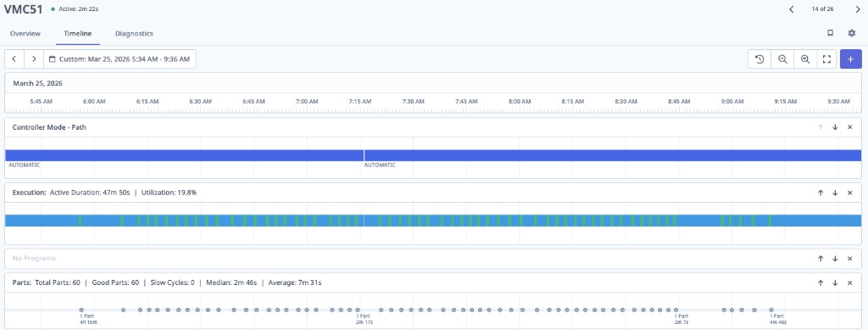Select the 2m 7s part marker
This screenshot has height=330, width=868.
point(676,310)
